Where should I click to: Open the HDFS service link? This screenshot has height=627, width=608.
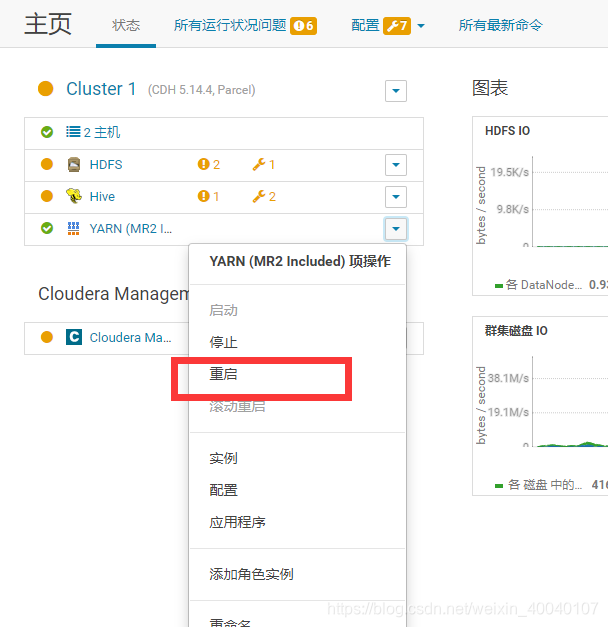106,164
